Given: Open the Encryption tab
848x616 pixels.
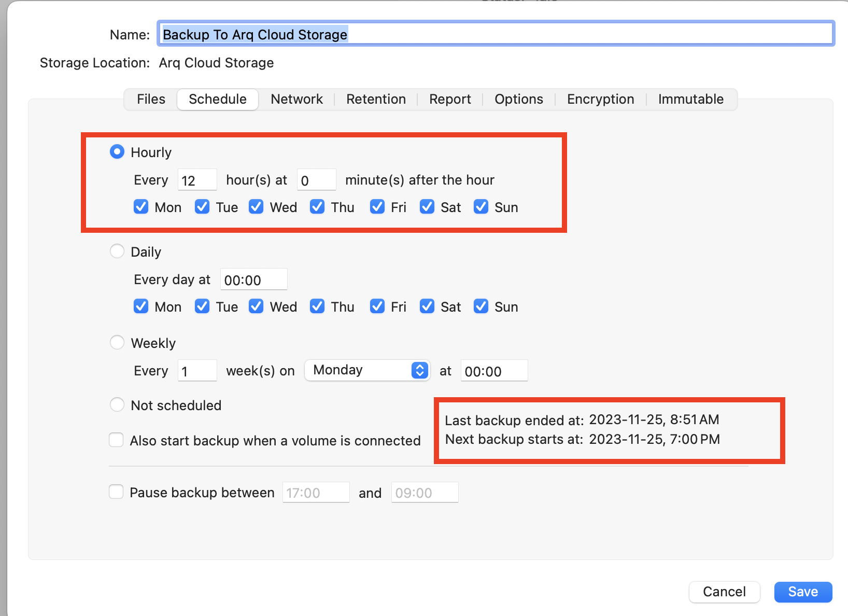Looking at the screenshot, I should (x=600, y=99).
